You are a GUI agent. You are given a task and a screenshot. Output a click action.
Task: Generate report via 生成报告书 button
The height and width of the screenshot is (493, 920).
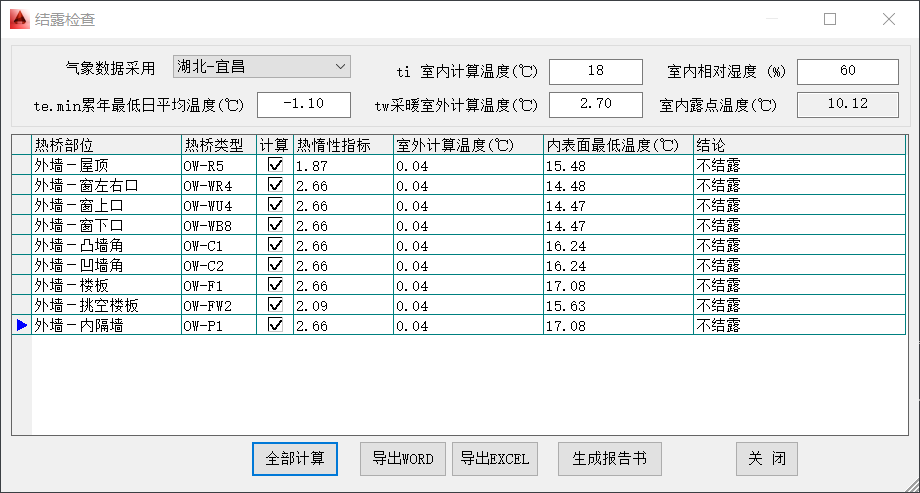(x=609, y=459)
